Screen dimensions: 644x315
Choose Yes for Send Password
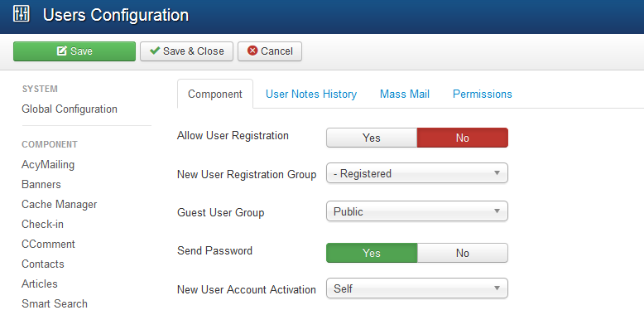[372, 253]
